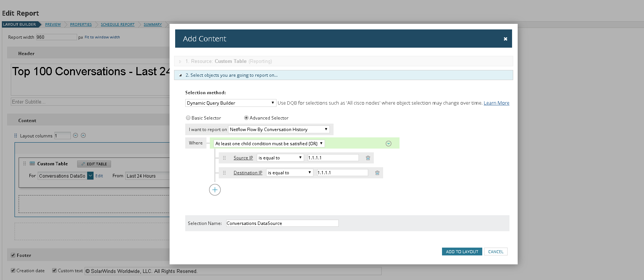Increase layout columns with up arrow

(83, 136)
